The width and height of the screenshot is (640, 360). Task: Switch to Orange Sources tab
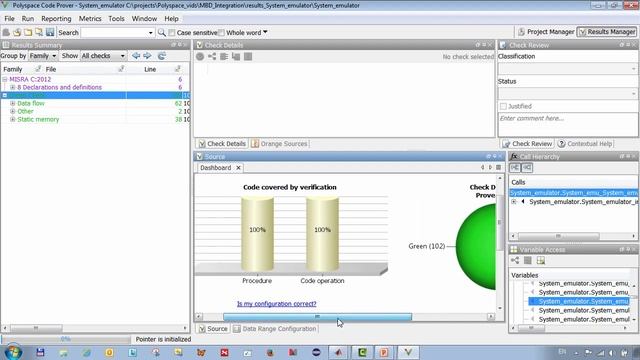(280, 144)
